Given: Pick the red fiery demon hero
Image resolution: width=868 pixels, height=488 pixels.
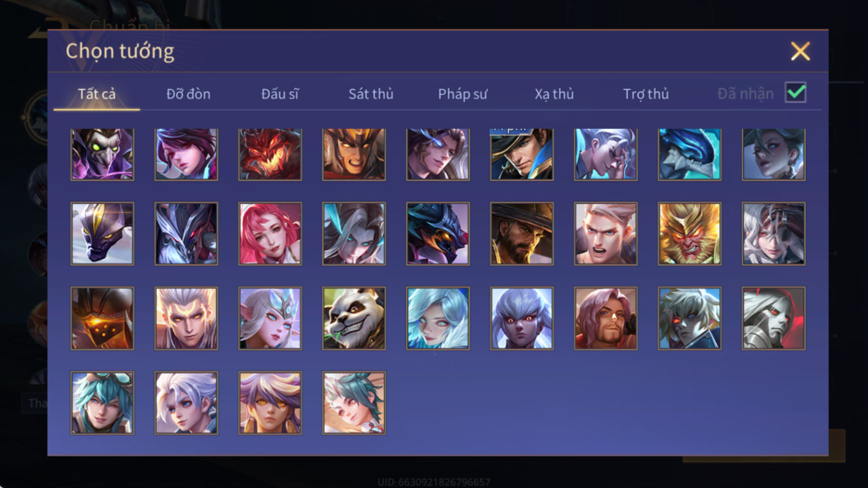Looking at the screenshot, I should click(x=270, y=154).
